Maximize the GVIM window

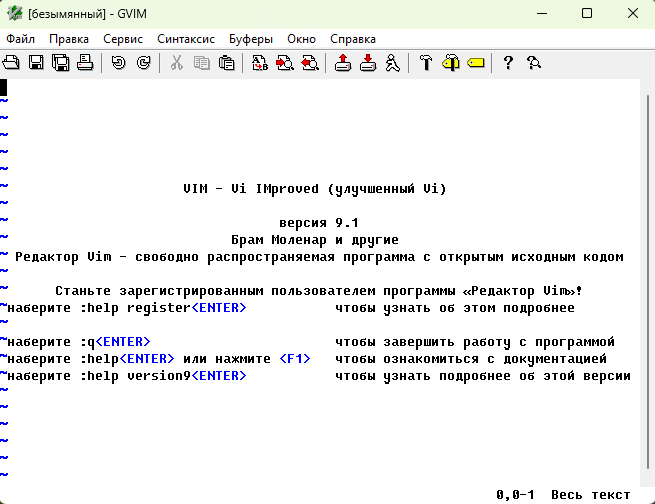(587, 13)
